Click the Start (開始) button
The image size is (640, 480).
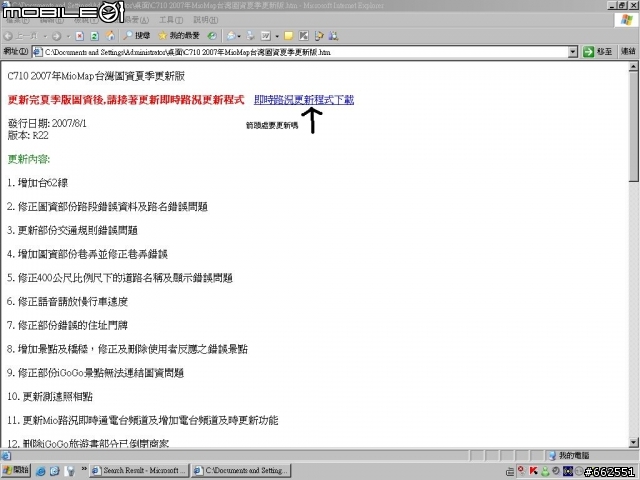tap(16, 470)
